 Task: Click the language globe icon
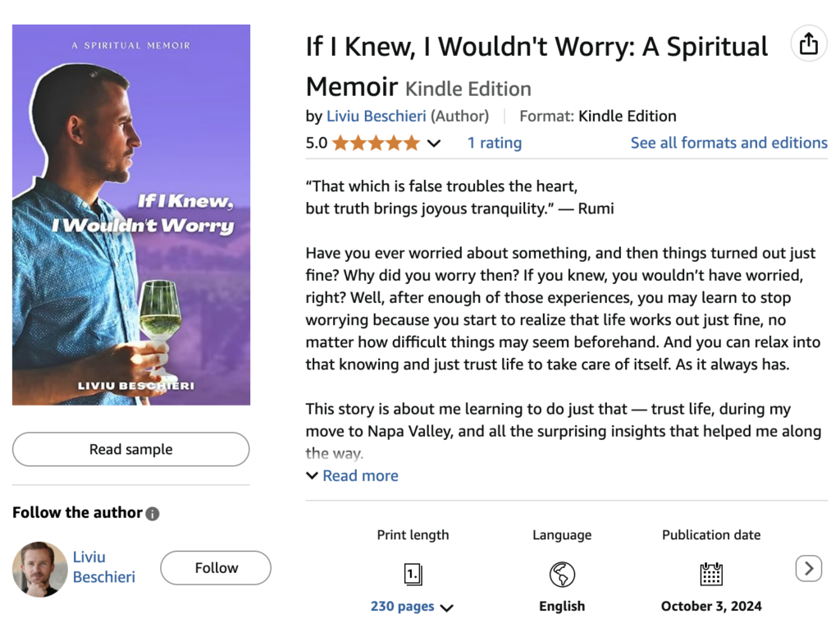tap(562, 574)
